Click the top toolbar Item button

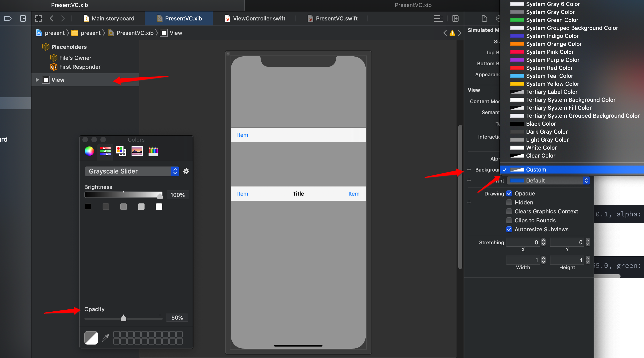click(243, 135)
